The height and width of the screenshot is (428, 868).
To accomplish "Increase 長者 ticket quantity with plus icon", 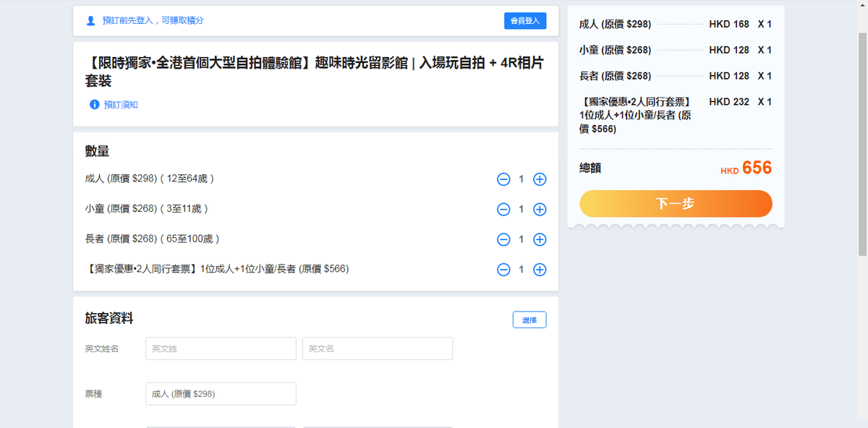I will pyautogui.click(x=540, y=239).
